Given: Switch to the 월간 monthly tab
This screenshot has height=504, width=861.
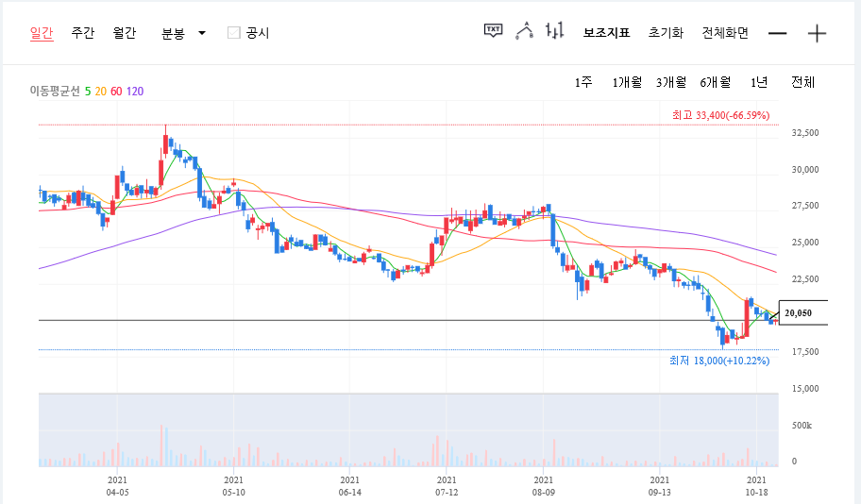Looking at the screenshot, I should (124, 33).
